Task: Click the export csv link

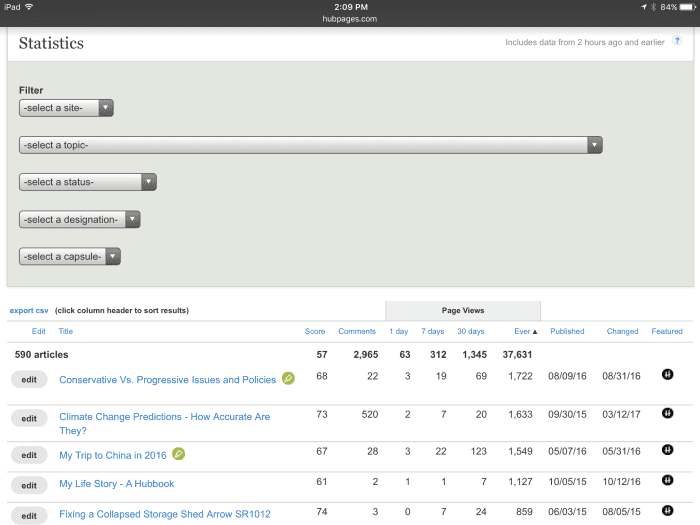Action: (x=29, y=311)
